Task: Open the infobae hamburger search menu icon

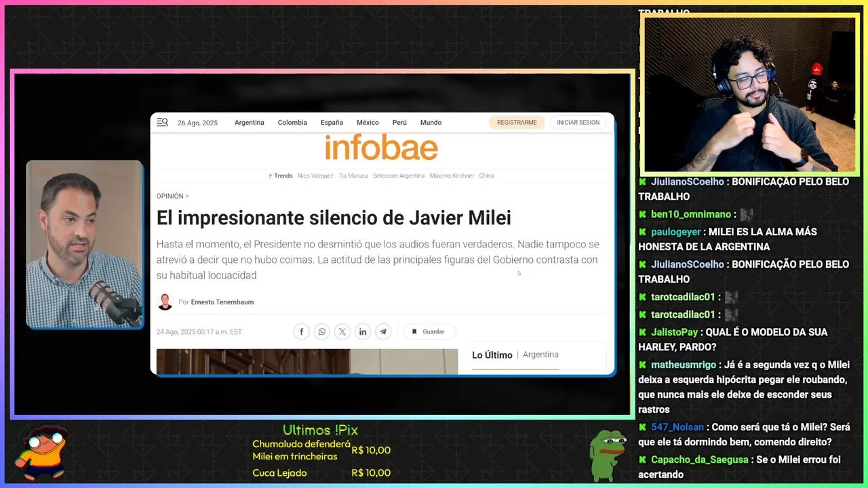Action: [x=162, y=122]
